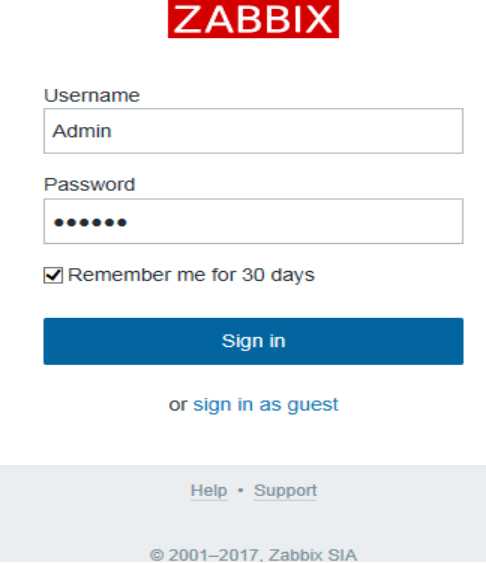This screenshot has width=486, height=563.
Task: Click the Password field label
Action: (89, 185)
